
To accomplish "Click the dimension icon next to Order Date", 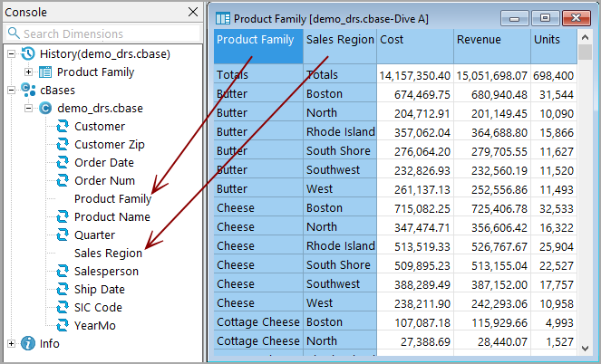I will click(x=63, y=163).
